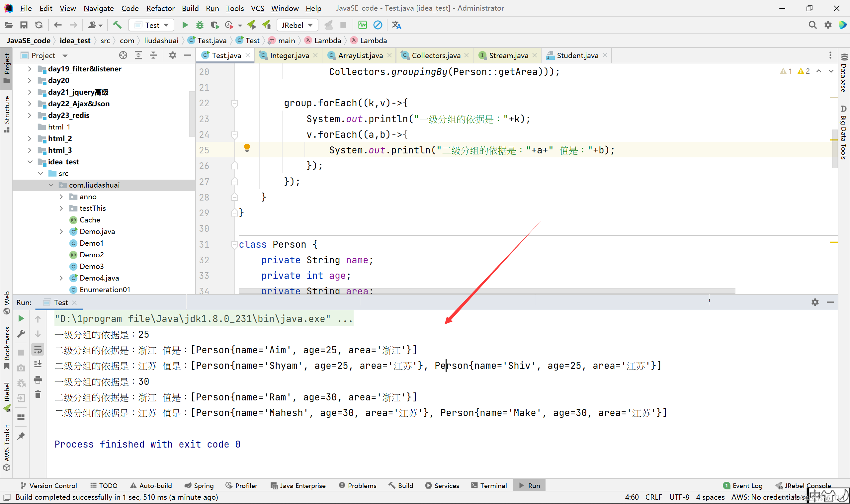Viewport: 850px width, 504px height.
Task: Click the locate target icon in Project panel
Action: [123, 55]
